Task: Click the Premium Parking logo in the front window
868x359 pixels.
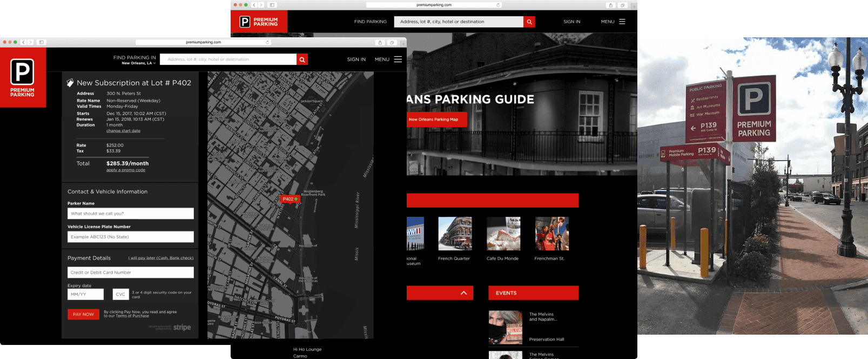Action: (x=23, y=77)
